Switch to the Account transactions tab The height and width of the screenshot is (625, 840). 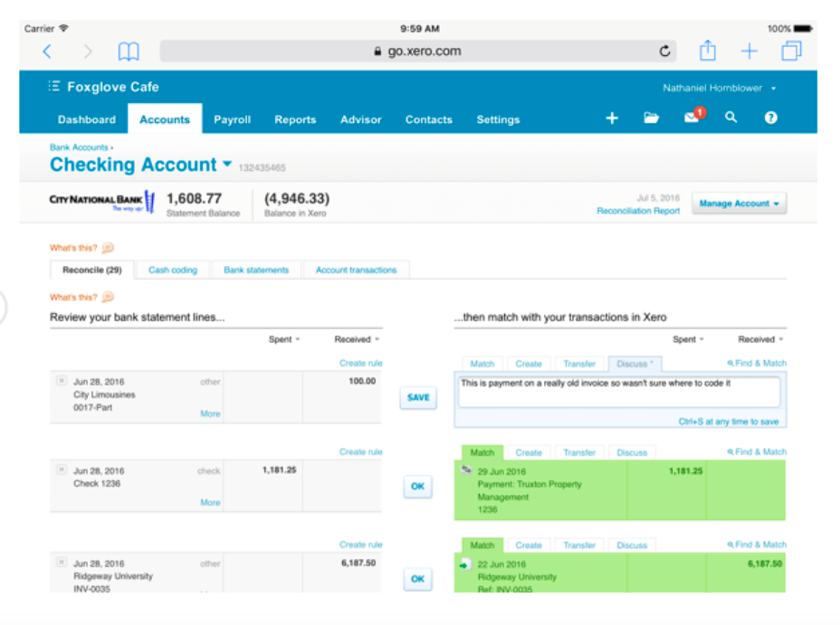click(357, 270)
